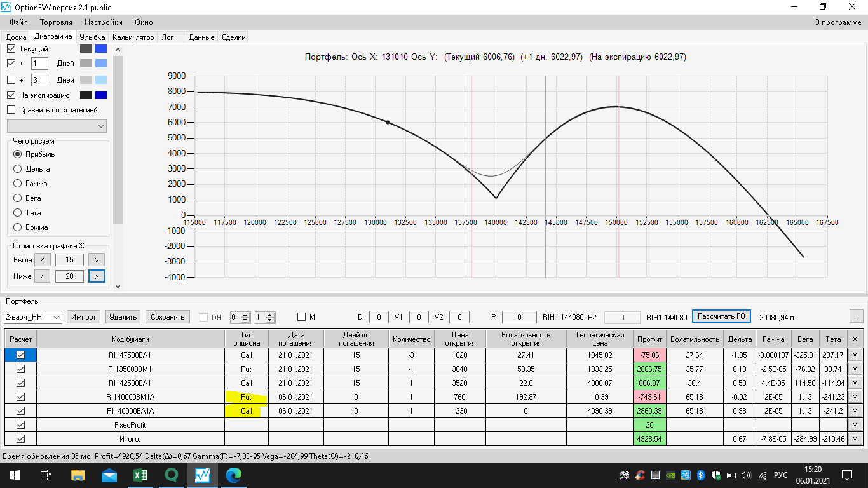The image size is (868, 488).
Task: Enable 'Сравнить со стратегией' checkbox
Action: pyautogui.click(x=11, y=110)
